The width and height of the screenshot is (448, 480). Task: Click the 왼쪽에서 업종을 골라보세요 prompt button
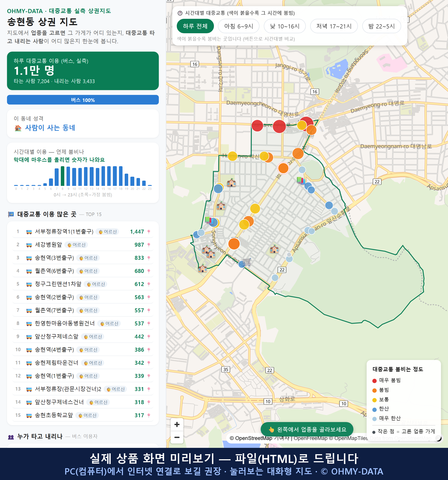point(307,429)
